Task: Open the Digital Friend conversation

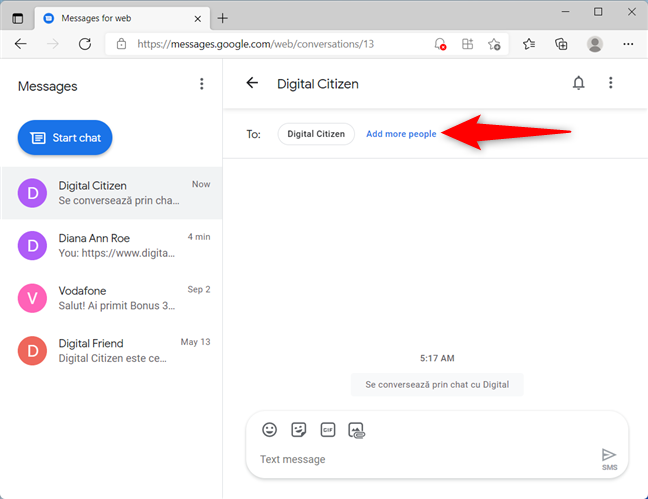Action: tap(112, 351)
